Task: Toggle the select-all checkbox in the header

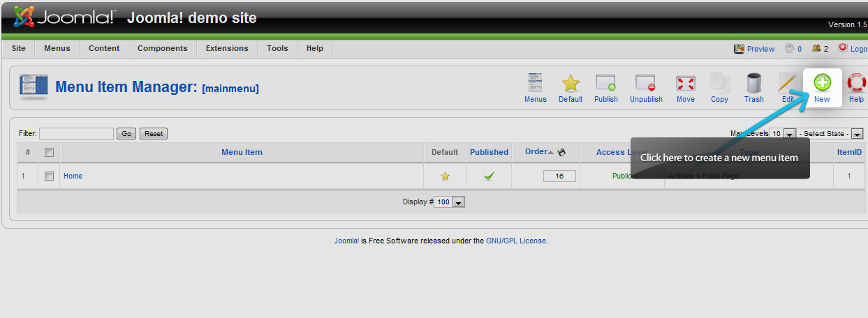Action: pos(49,152)
